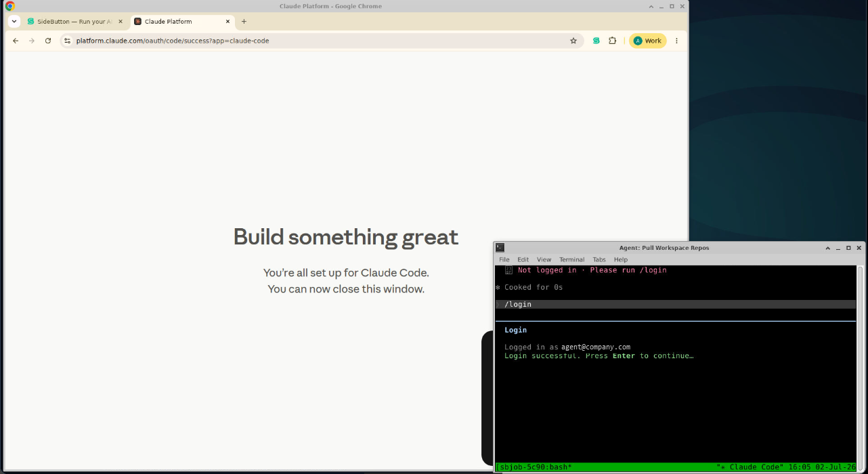Click the Chrome logo in title bar

(x=10, y=6)
